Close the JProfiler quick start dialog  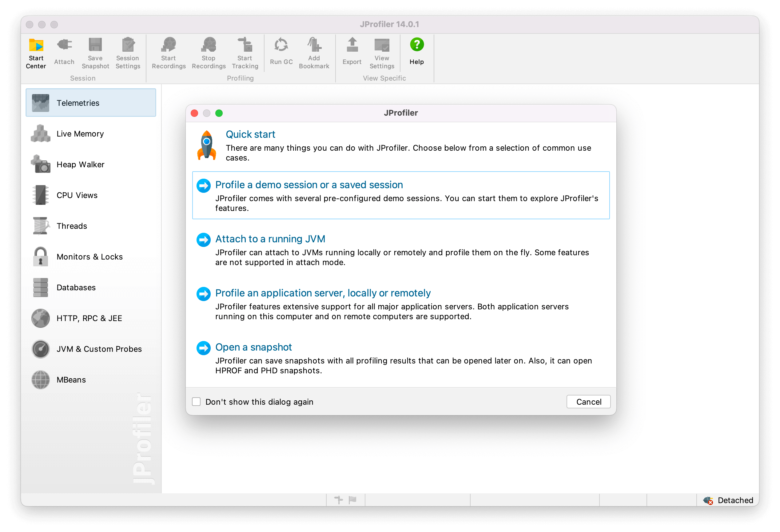point(194,113)
